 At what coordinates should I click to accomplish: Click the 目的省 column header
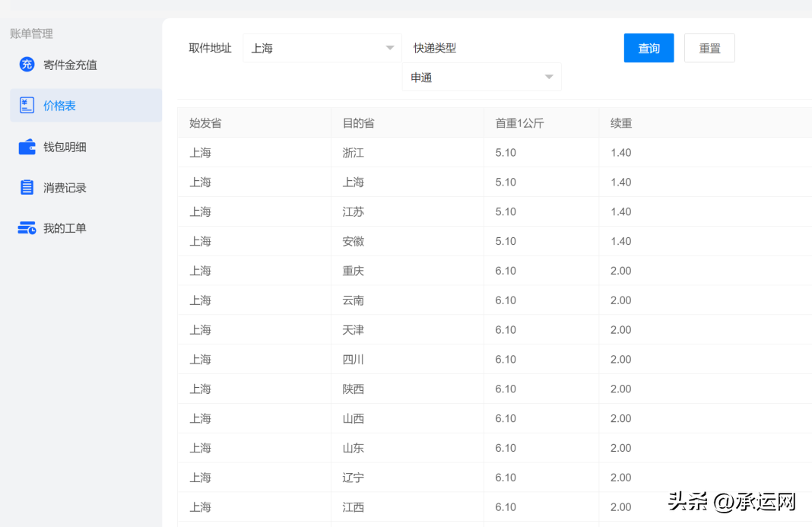point(358,122)
